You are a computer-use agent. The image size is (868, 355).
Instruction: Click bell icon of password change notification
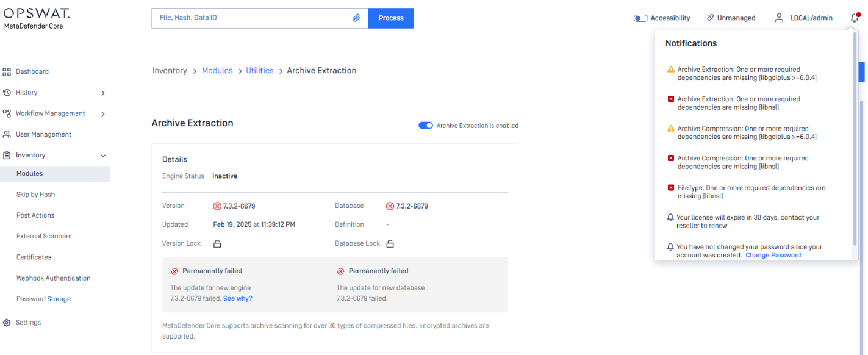(x=671, y=247)
